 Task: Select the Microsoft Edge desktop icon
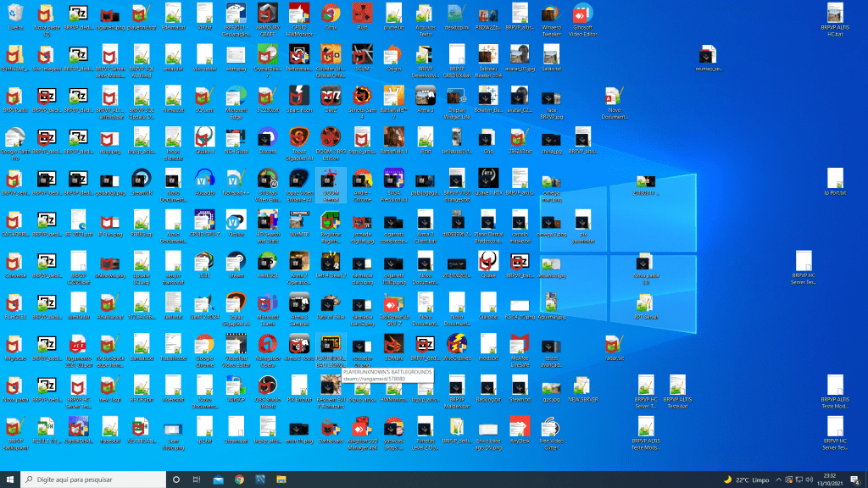(236, 96)
